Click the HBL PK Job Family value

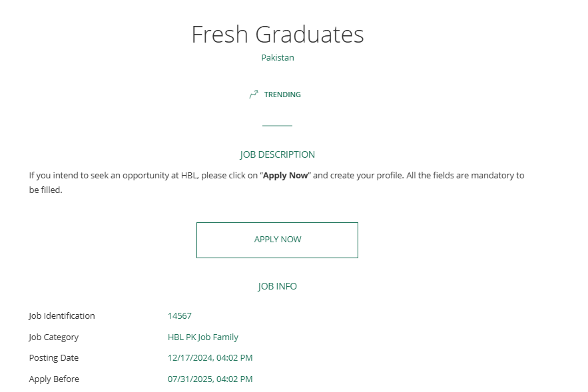pyautogui.click(x=203, y=337)
